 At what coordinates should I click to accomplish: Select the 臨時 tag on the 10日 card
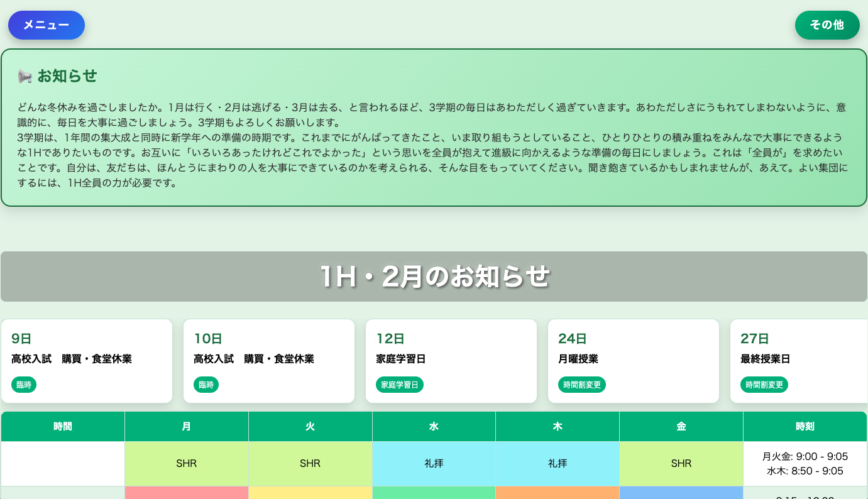206,384
